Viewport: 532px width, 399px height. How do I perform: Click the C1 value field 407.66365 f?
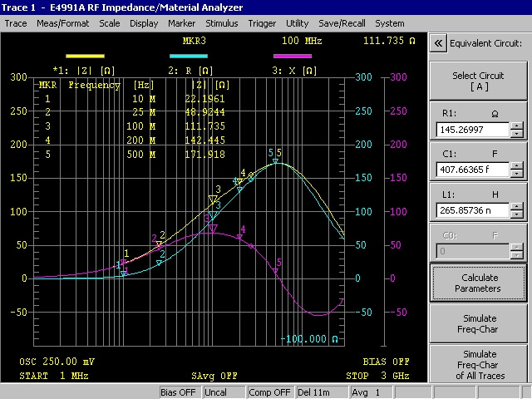473,170
